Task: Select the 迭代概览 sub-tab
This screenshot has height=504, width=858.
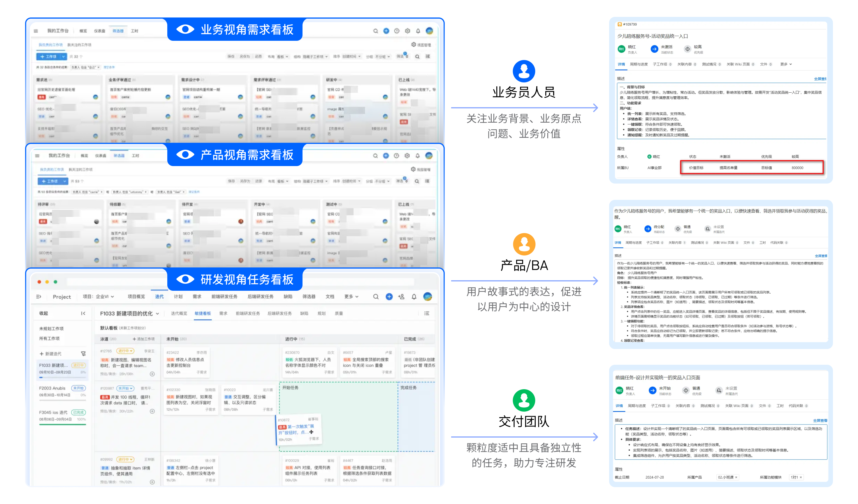Action: (x=179, y=313)
